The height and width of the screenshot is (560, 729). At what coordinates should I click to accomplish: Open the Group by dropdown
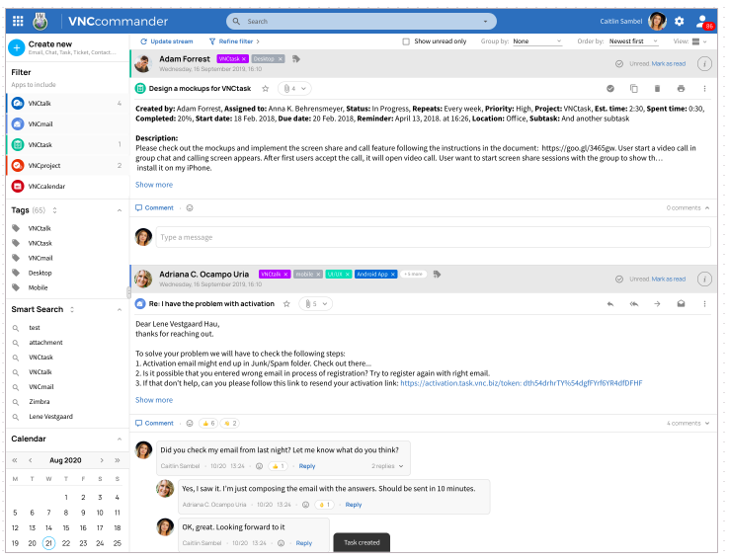click(536, 41)
